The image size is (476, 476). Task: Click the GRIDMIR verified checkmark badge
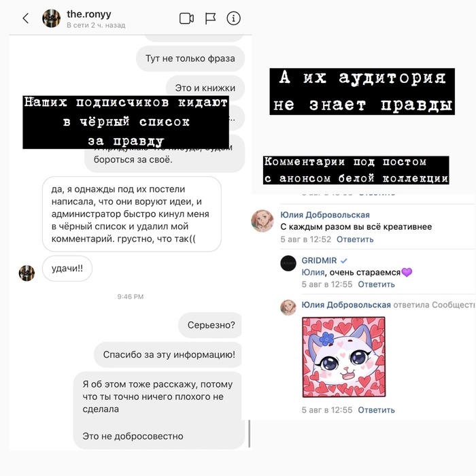click(x=344, y=260)
